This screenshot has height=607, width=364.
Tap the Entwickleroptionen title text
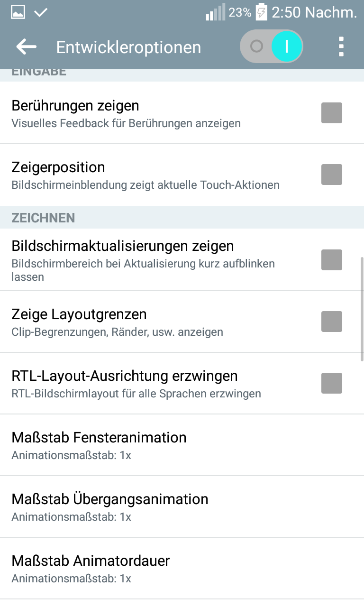pyautogui.click(x=128, y=47)
